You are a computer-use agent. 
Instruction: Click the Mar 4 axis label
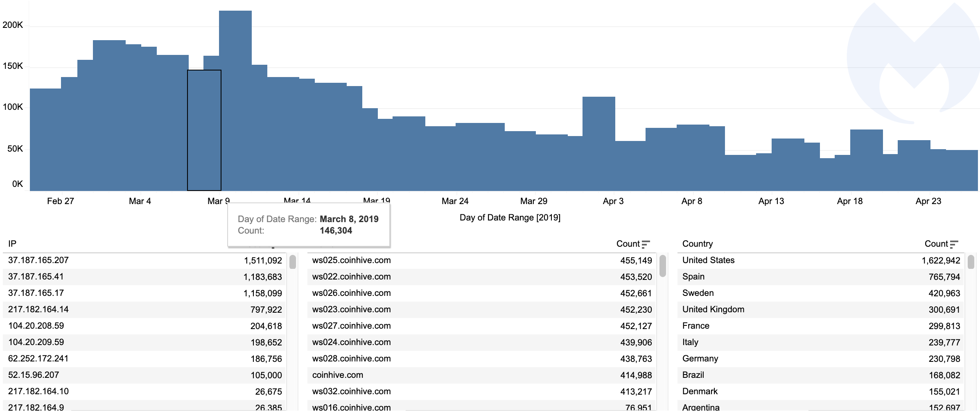point(140,201)
